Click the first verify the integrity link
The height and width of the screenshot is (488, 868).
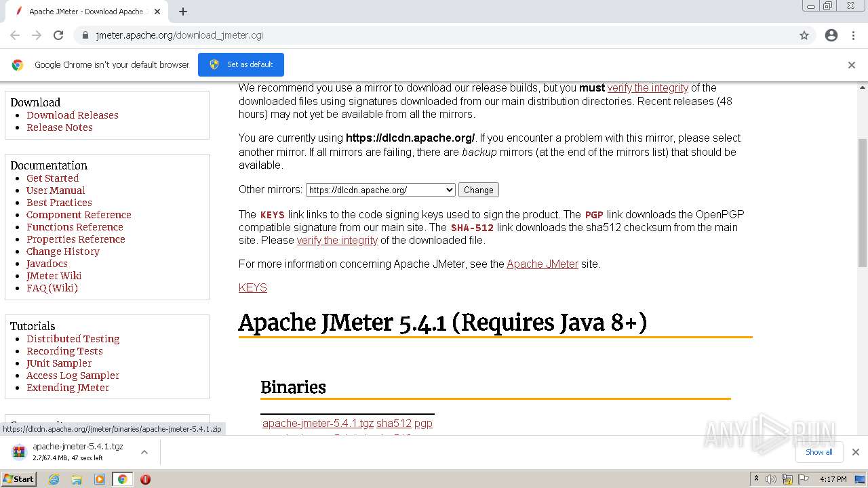[648, 88]
